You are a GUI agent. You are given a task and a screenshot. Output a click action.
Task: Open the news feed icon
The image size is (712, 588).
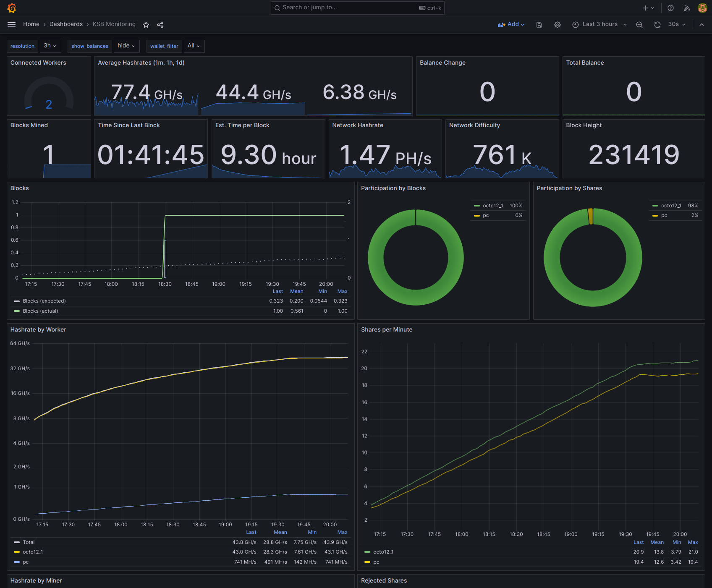[x=687, y=8]
